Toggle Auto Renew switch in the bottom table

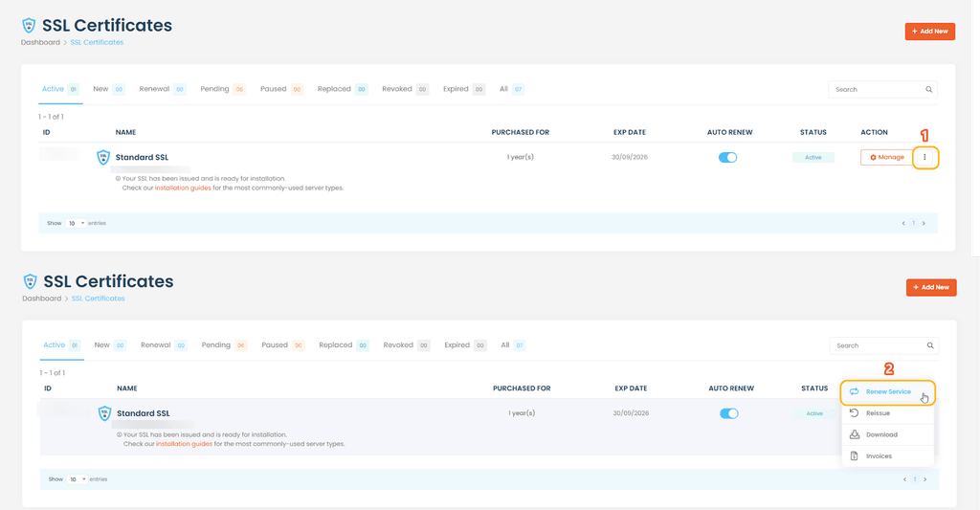[x=728, y=413]
